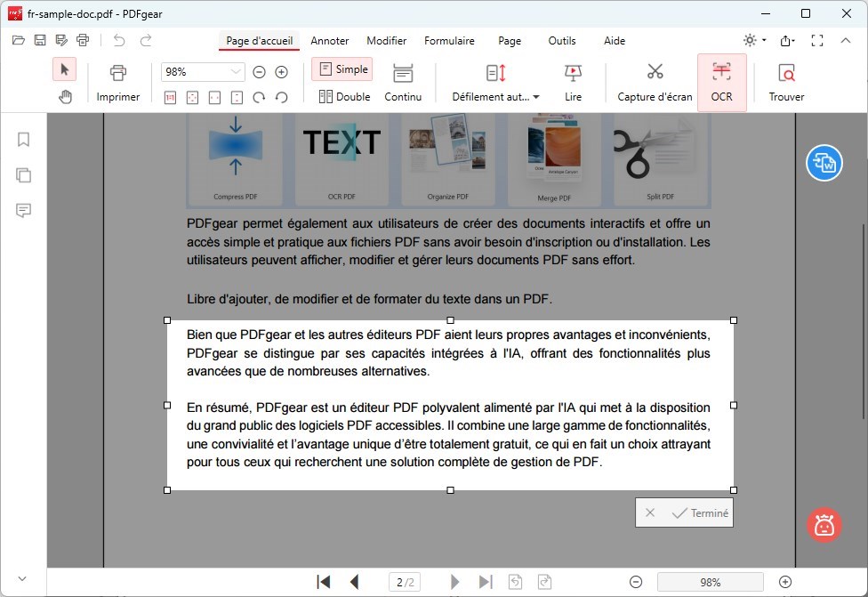Open the bookmarks panel in the sidebar

pos(23,139)
